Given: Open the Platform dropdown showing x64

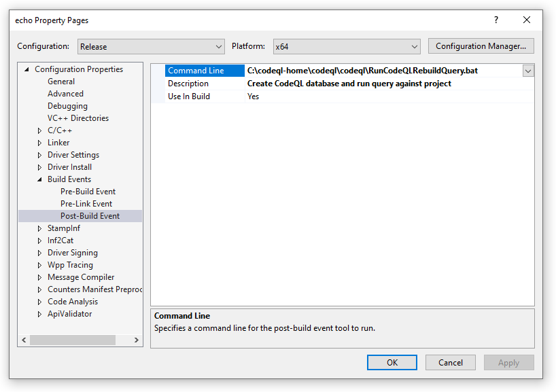Looking at the screenshot, I should tap(415, 46).
